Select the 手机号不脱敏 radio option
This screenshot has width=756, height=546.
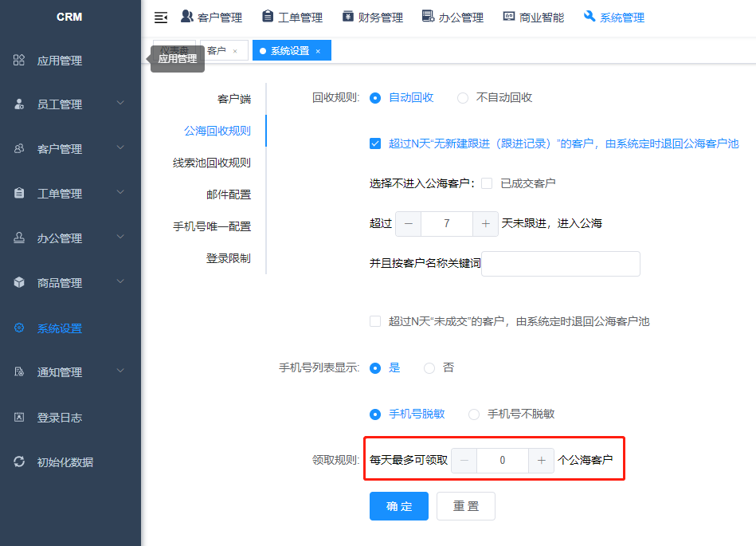click(474, 414)
